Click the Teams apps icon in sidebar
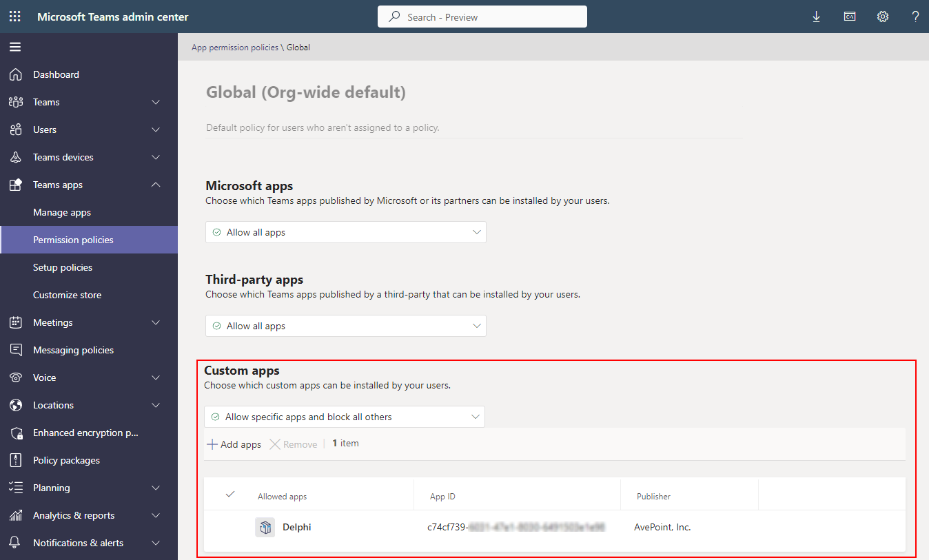Screen dimensions: 929x560 [x=16, y=185]
